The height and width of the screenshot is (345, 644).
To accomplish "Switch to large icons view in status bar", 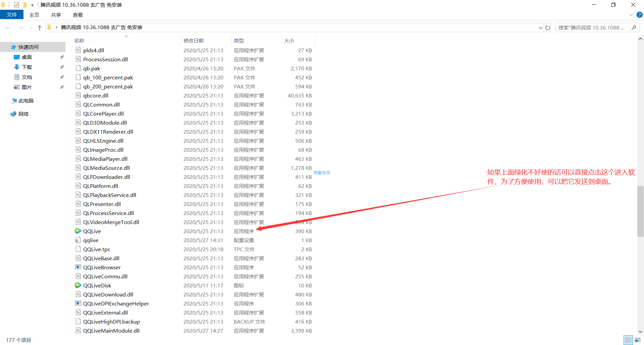I will coord(638,340).
